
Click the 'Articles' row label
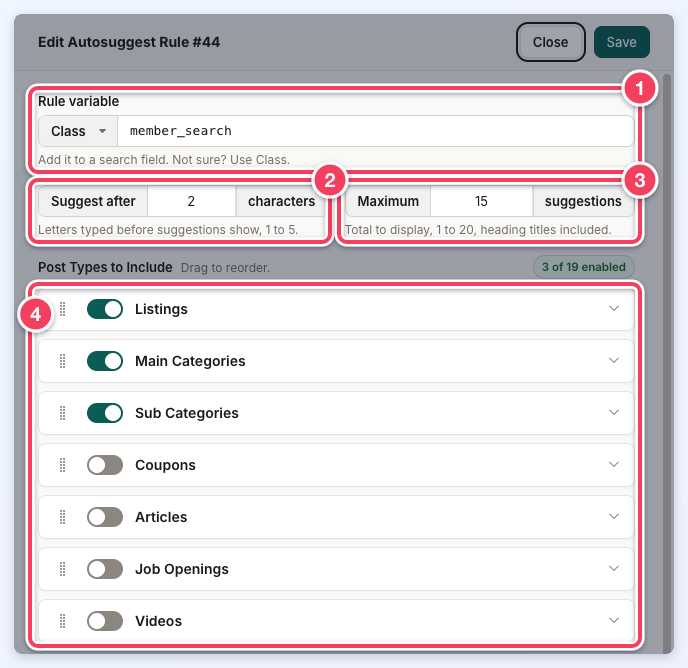pos(161,517)
